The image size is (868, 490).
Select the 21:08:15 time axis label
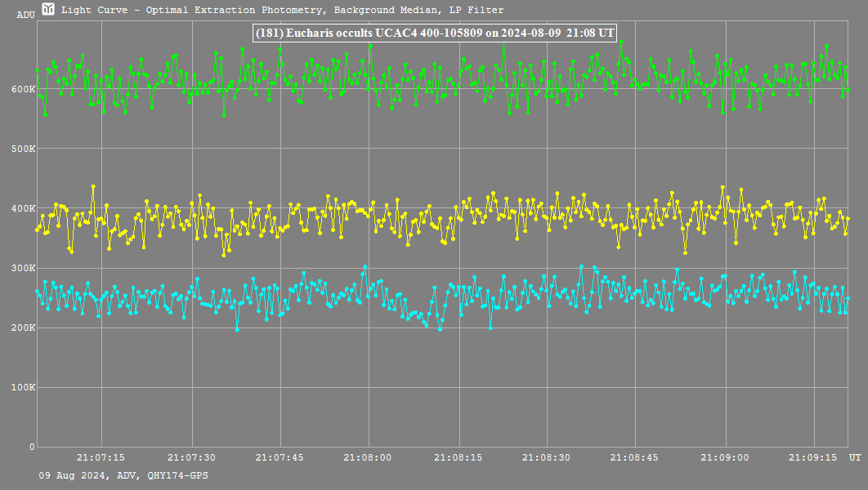tap(458, 458)
